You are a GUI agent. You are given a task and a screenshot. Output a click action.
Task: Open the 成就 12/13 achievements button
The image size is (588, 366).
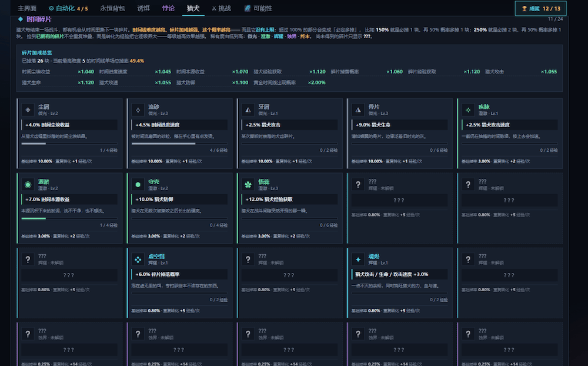[x=541, y=8]
